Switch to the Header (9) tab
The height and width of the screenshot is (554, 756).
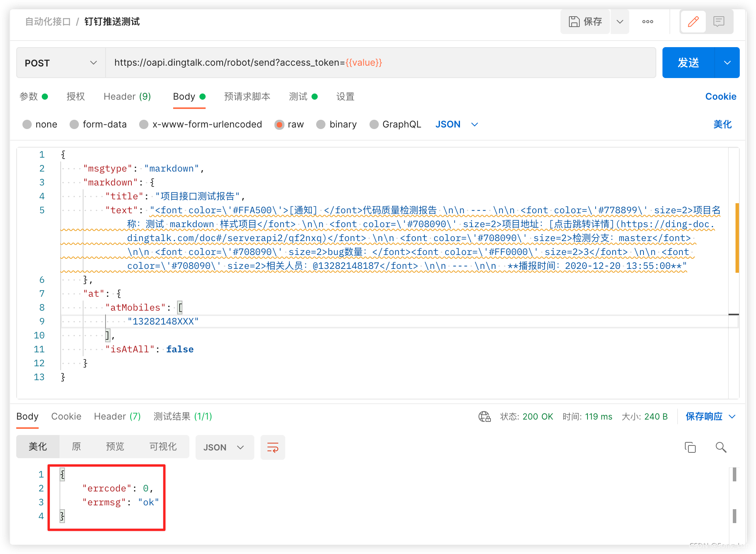(x=127, y=97)
